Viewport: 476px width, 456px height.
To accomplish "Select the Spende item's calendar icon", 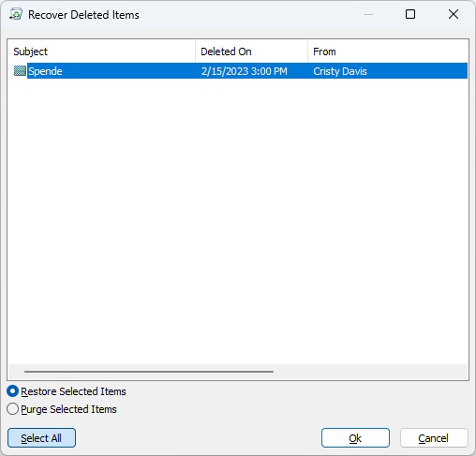I will [20, 71].
